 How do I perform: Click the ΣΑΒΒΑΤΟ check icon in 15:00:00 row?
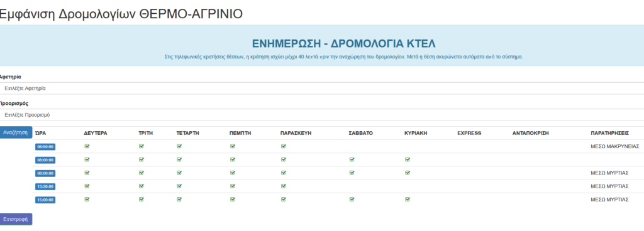352,200
